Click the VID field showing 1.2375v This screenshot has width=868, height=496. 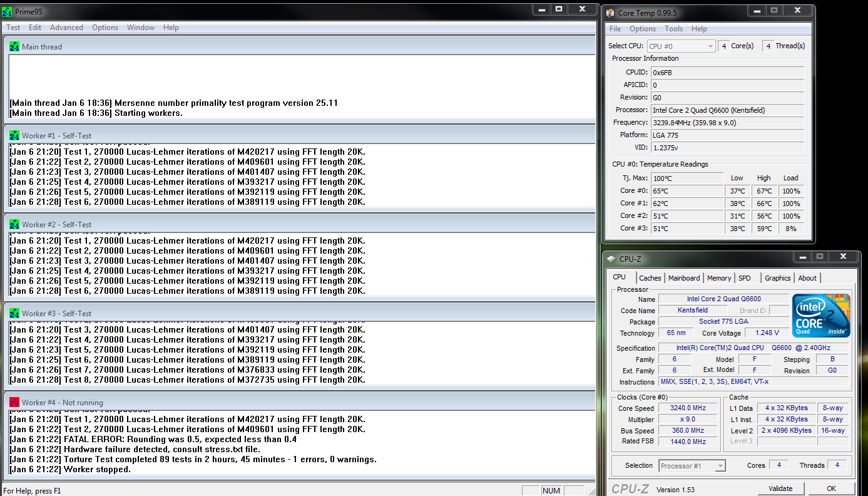(x=727, y=148)
